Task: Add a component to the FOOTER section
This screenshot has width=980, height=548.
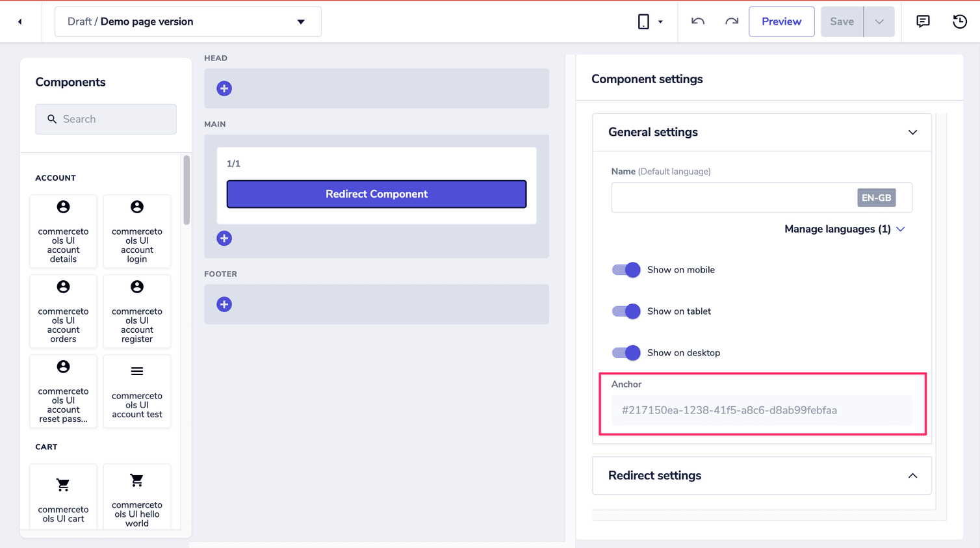Action: (x=224, y=304)
